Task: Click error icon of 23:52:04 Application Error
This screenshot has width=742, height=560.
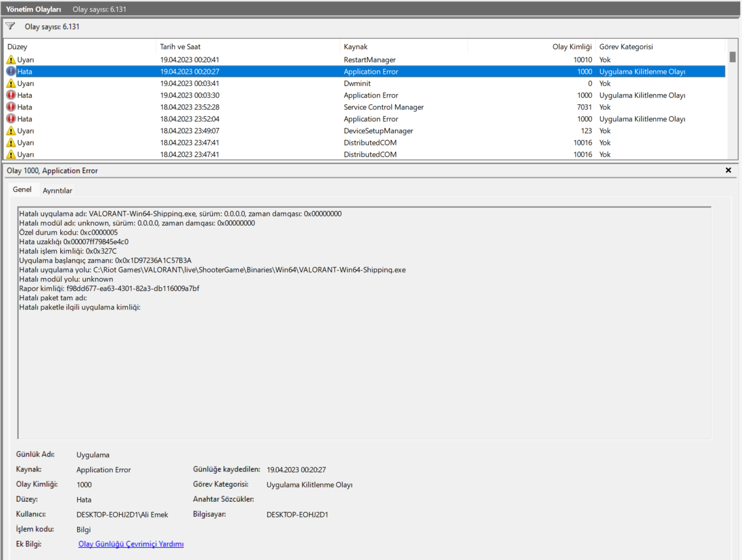Action: pos(11,119)
